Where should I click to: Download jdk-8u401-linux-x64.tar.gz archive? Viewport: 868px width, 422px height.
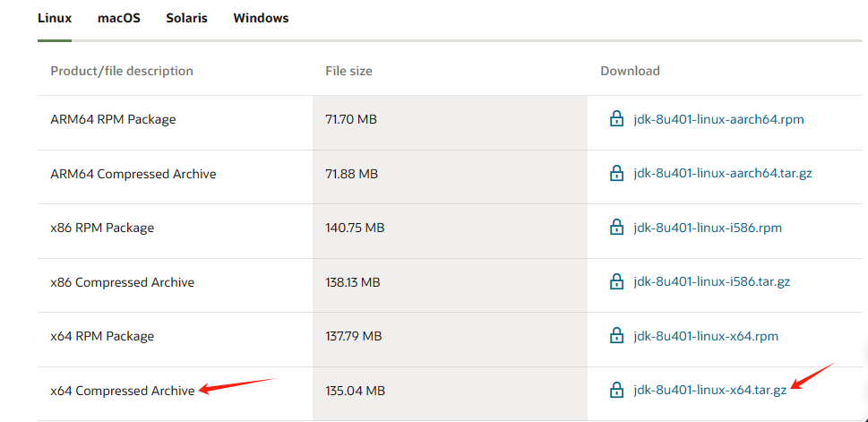710,391
